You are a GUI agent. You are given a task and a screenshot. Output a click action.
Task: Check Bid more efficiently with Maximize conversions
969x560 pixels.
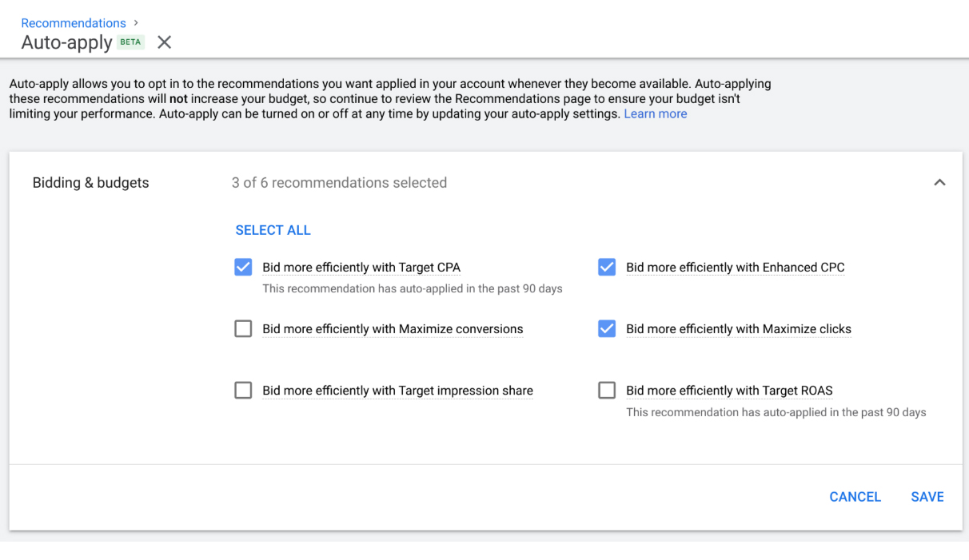[243, 329]
